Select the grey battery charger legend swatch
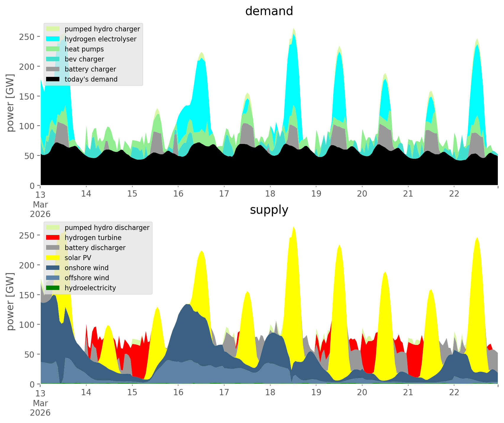This screenshot has height=423, width=504. coord(53,69)
